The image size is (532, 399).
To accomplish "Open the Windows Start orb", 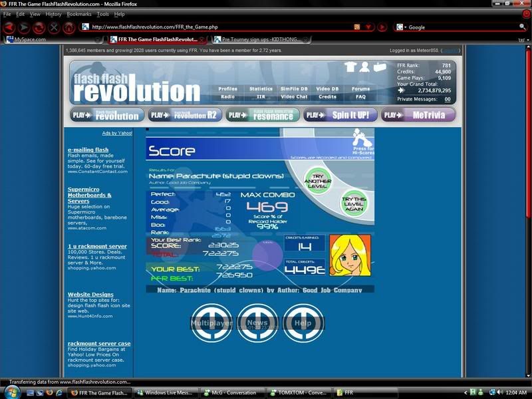I will pyautogui.click(x=9, y=392).
